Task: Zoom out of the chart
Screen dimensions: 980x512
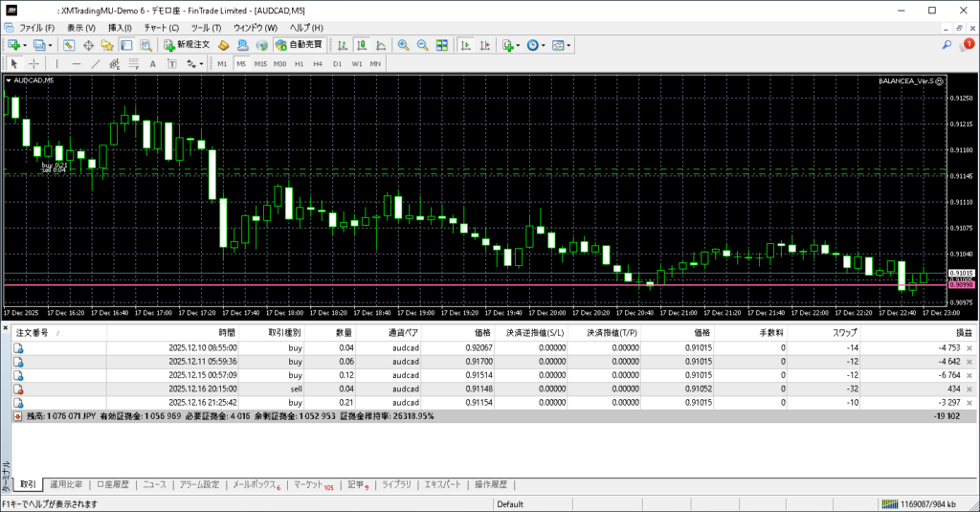Action: point(422,45)
